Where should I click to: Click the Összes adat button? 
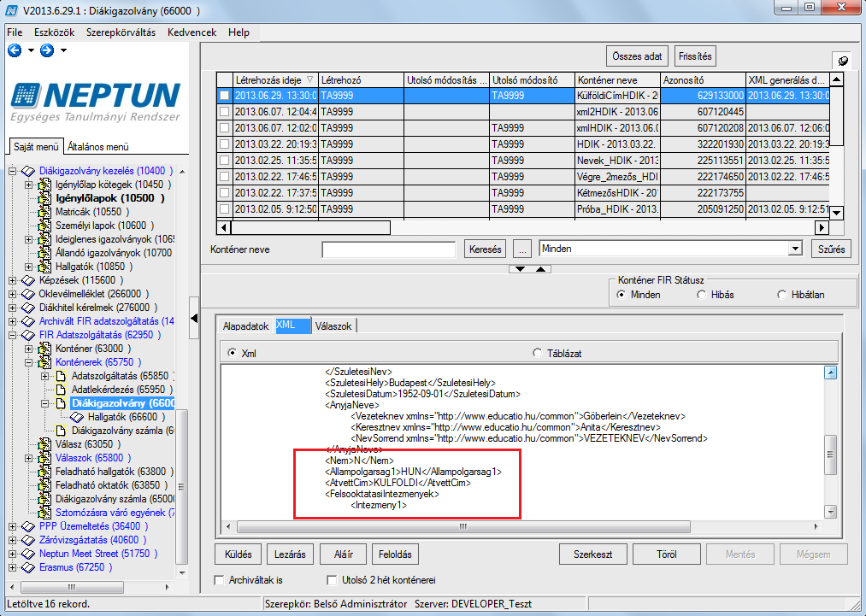pyautogui.click(x=637, y=56)
